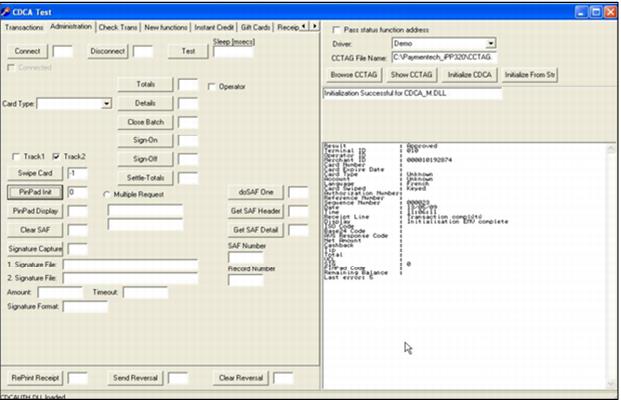
Task: Go to the Instant Credit tab
Action: pyautogui.click(x=214, y=27)
